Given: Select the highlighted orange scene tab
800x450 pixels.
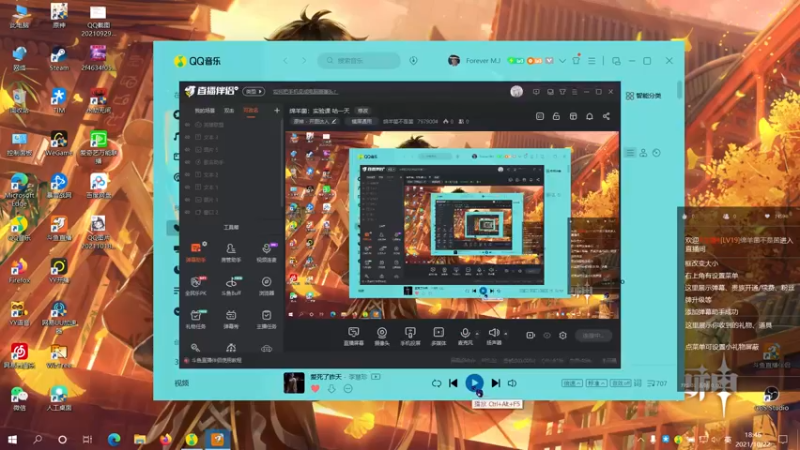Looking at the screenshot, I should click(x=251, y=111).
